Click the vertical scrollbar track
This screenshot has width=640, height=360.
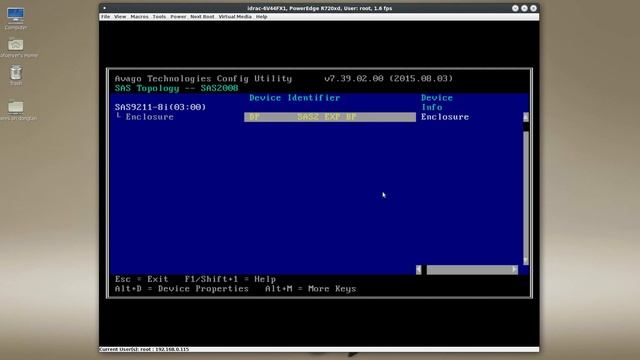[526, 194]
